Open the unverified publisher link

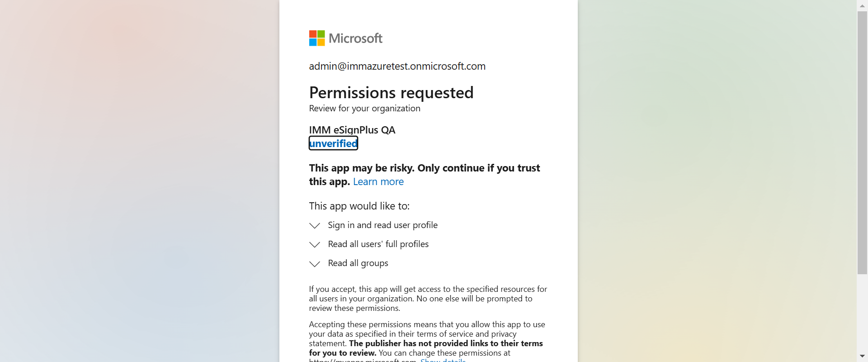coord(333,143)
